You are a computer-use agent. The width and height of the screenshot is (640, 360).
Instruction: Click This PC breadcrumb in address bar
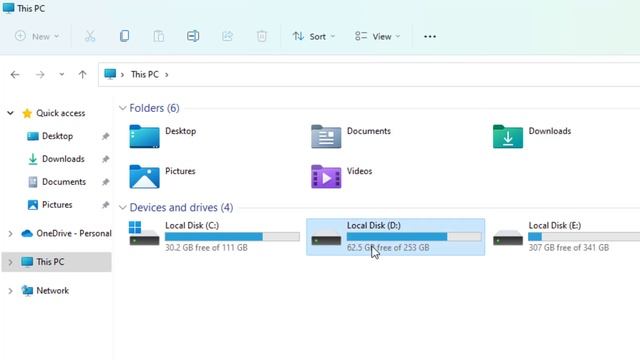144,74
